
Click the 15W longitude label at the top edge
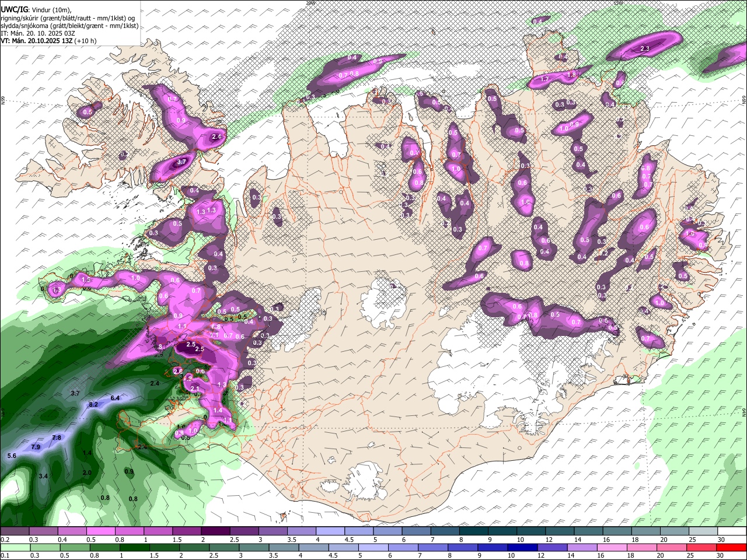point(619,2)
